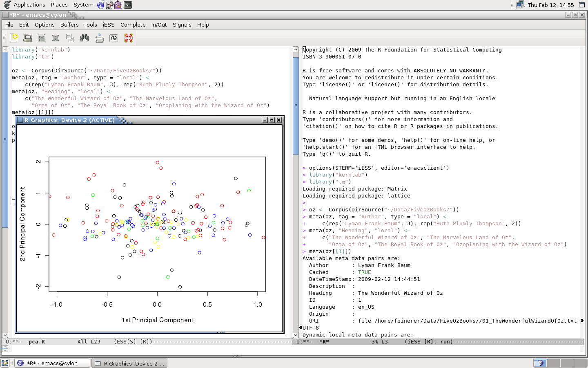Click the New file icon in Emacs toolbar

pos(14,38)
